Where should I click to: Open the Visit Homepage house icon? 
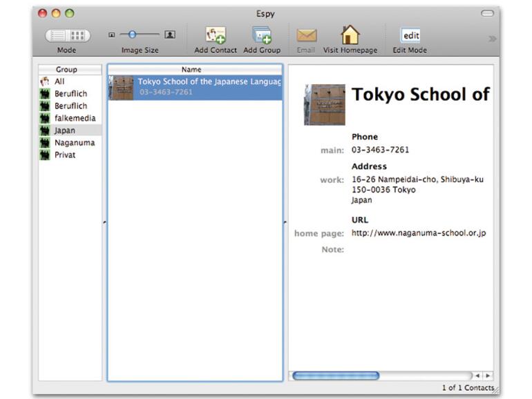point(350,35)
